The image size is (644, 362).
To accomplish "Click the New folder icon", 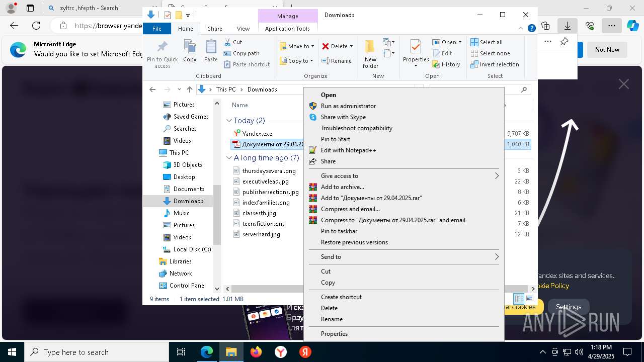I will pyautogui.click(x=370, y=46).
